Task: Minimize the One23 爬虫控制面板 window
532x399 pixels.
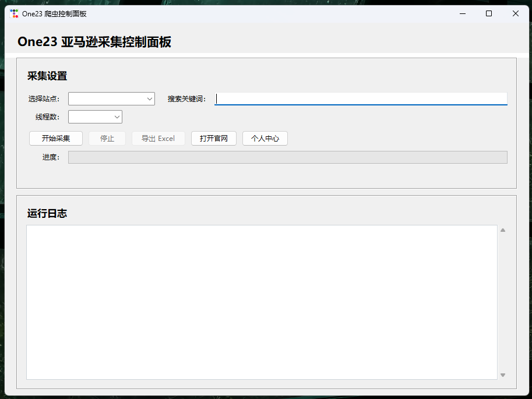Action: pyautogui.click(x=462, y=13)
